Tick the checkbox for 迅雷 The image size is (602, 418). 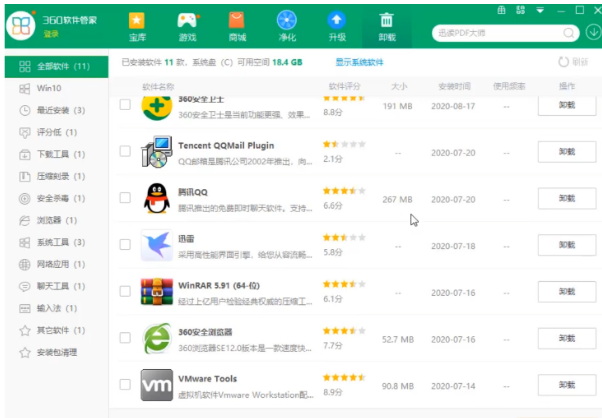[x=125, y=245]
